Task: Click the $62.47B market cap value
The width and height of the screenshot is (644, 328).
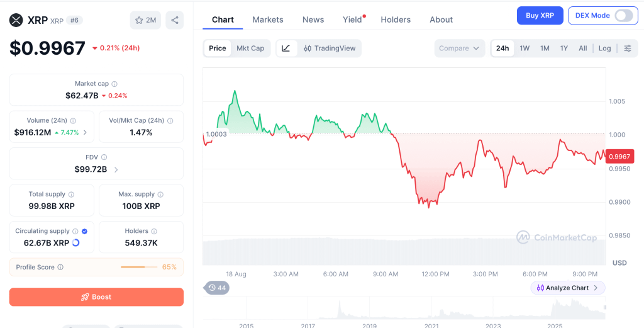Action: click(x=82, y=96)
